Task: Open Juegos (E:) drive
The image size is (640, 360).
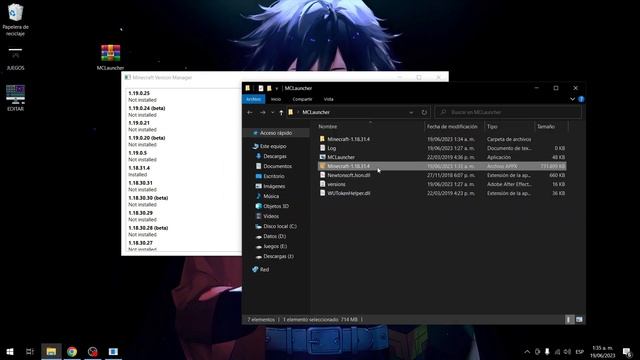Action: pos(271,246)
